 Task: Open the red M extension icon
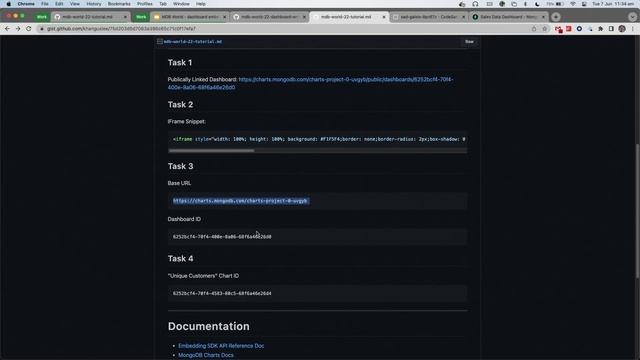point(558,29)
